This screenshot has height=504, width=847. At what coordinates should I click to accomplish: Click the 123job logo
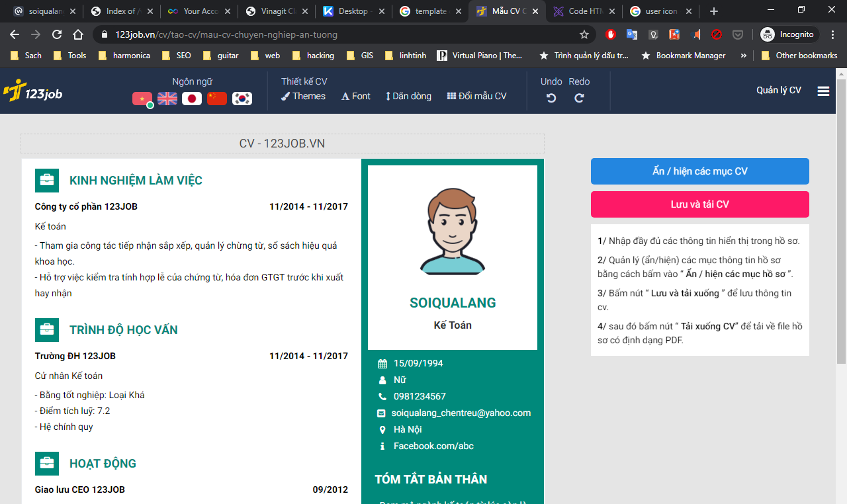pyautogui.click(x=33, y=91)
